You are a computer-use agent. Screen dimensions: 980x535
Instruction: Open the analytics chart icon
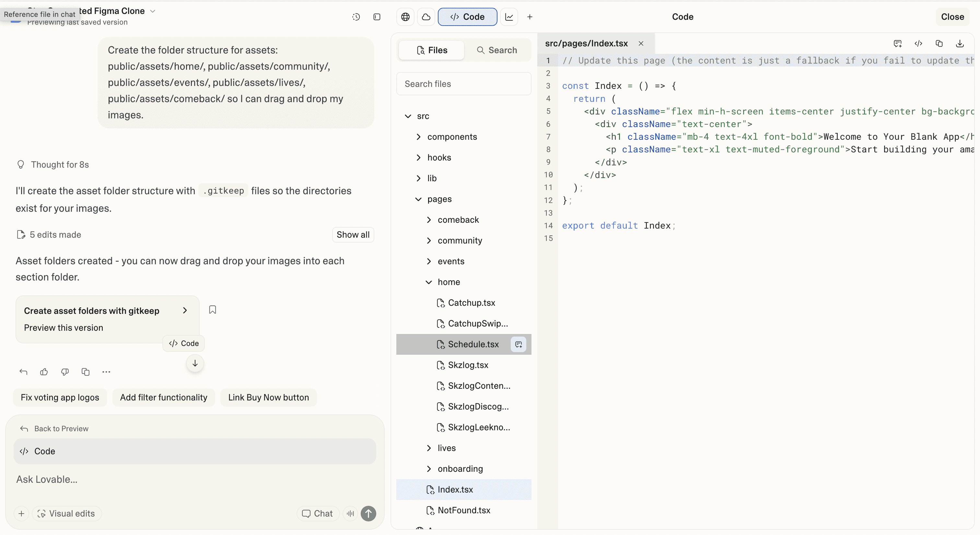pyautogui.click(x=509, y=17)
